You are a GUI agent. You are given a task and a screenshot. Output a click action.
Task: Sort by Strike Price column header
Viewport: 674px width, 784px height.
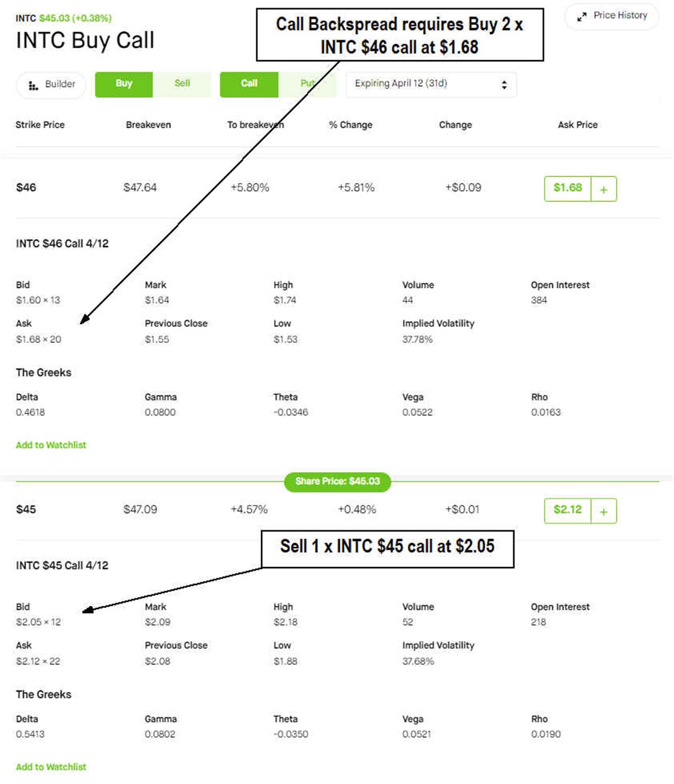40,125
